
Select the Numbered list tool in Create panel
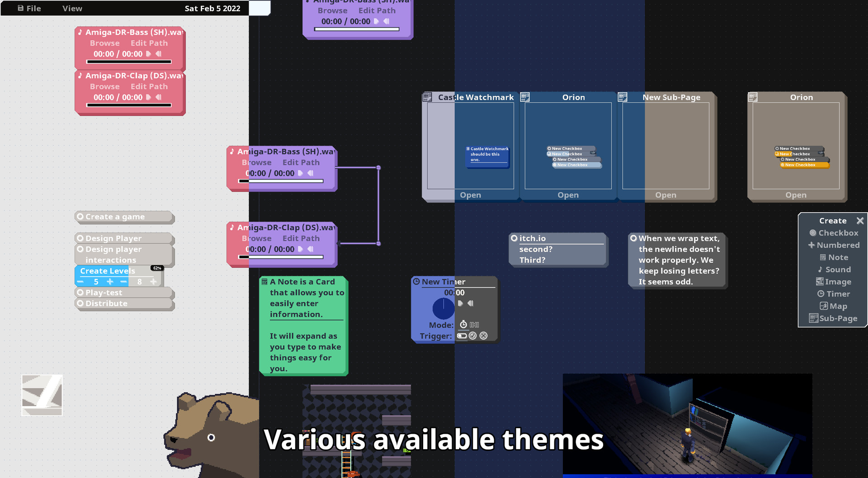tap(834, 245)
